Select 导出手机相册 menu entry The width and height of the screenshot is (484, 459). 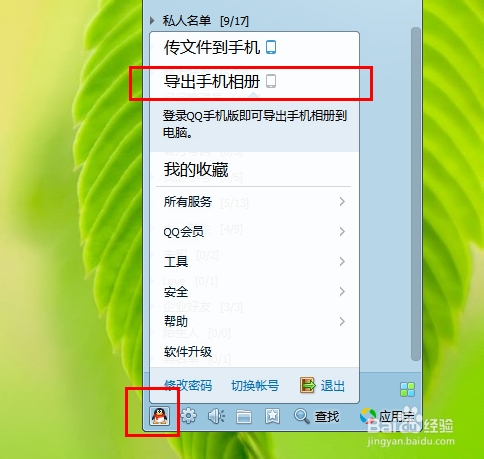pos(254,82)
